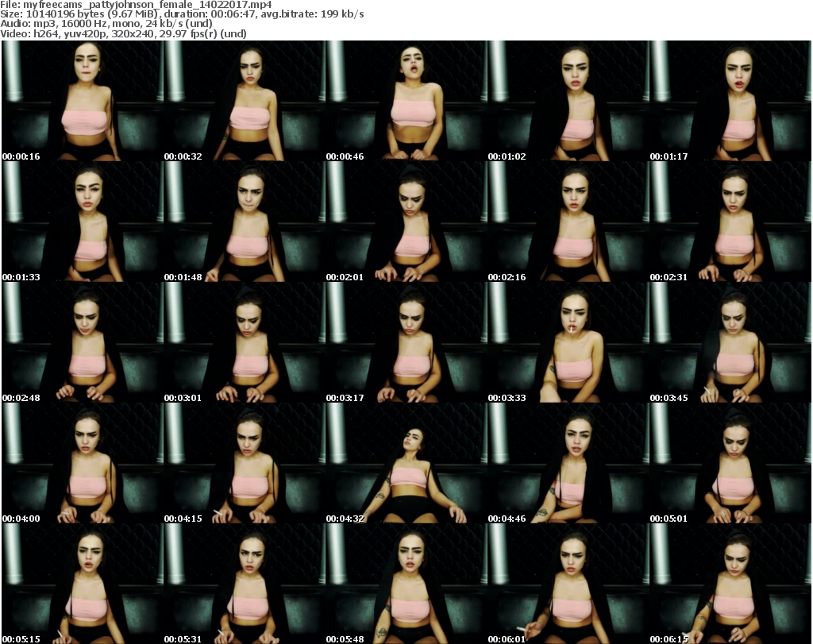The image size is (813, 644).
Task: Click the thumbnail at 00:02:48
Action: [x=83, y=342]
